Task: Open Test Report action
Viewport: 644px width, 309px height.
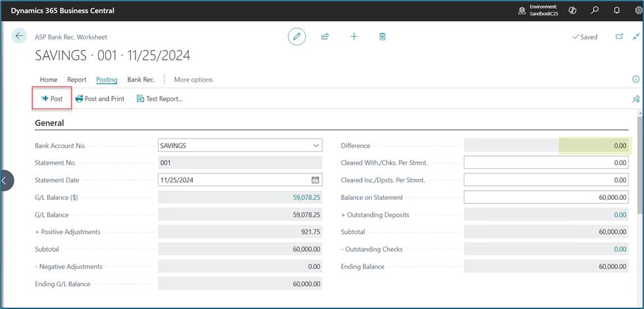Action: pos(160,99)
